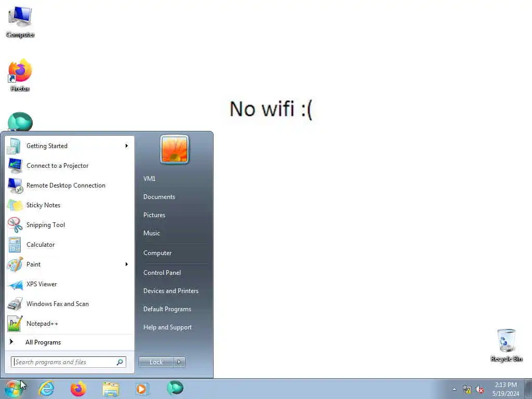The width and height of the screenshot is (532, 399).
Task: Select the green sphere desktop shortcut
Action: [20, 122]
